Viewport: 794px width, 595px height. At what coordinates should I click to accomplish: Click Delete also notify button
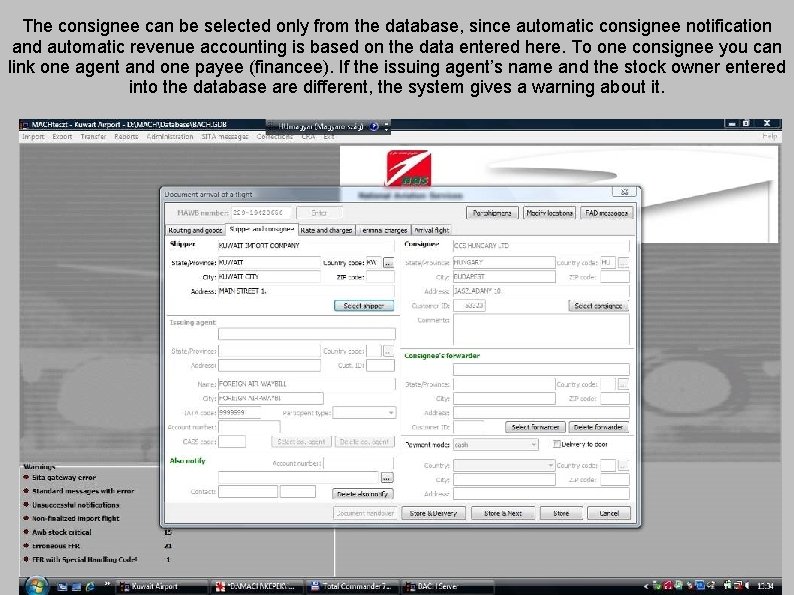363,494
